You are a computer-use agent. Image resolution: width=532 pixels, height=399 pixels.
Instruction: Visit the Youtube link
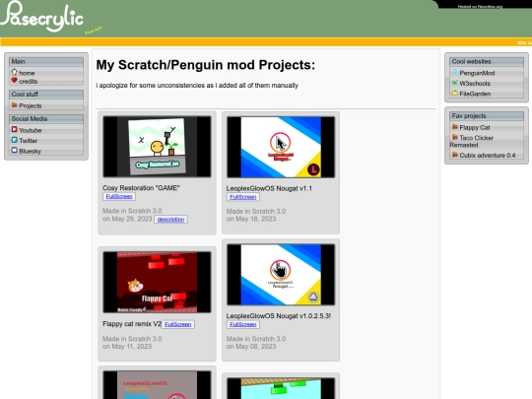click(x=31, y=130)
